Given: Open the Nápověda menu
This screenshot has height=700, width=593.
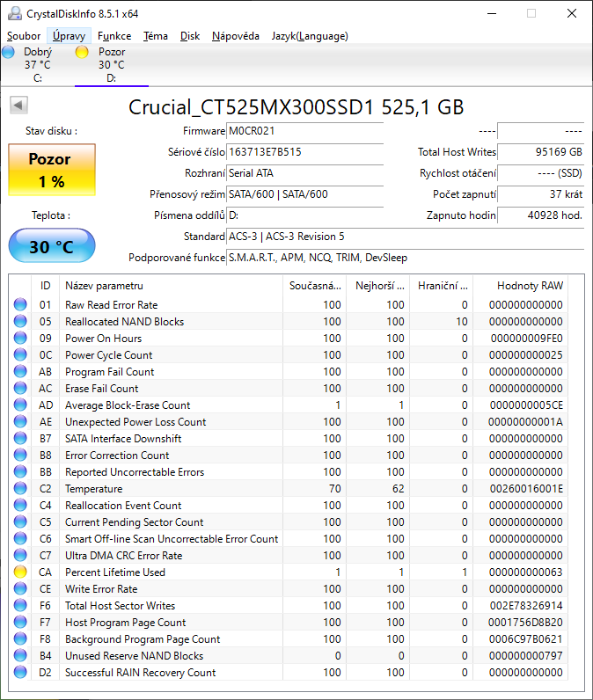Looking at the screenshot, I should 235,36.
